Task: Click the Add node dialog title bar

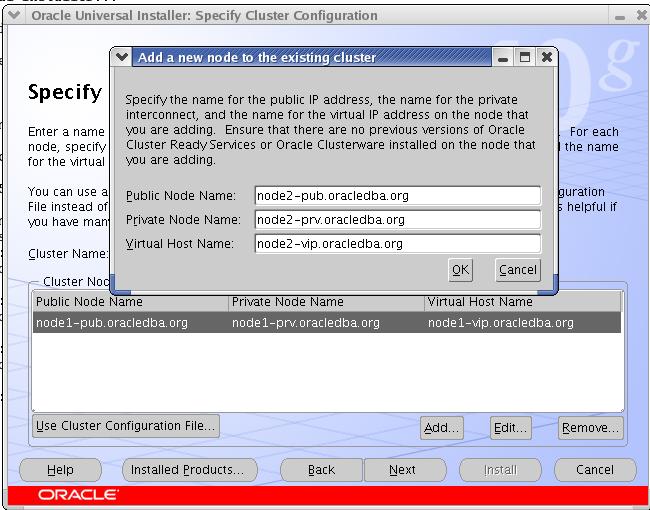Action: (x=312, y=57)
